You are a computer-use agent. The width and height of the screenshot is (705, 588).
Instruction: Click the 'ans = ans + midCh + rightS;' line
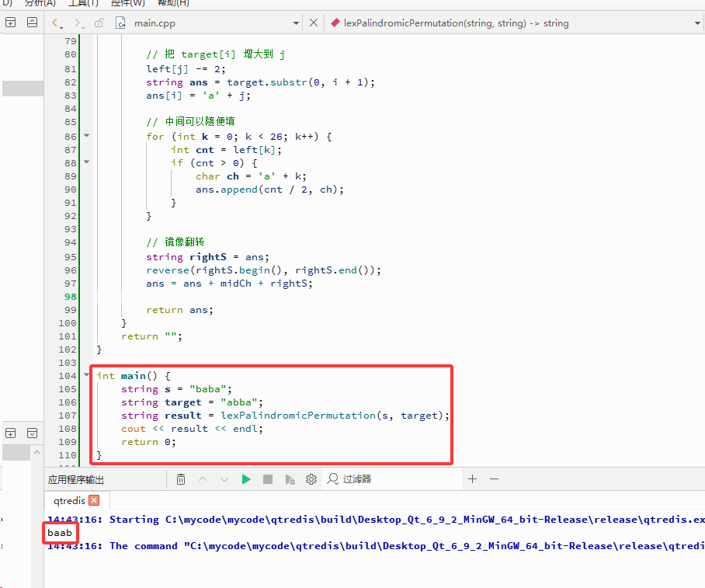pyautogui.click(x=229, y=284)
